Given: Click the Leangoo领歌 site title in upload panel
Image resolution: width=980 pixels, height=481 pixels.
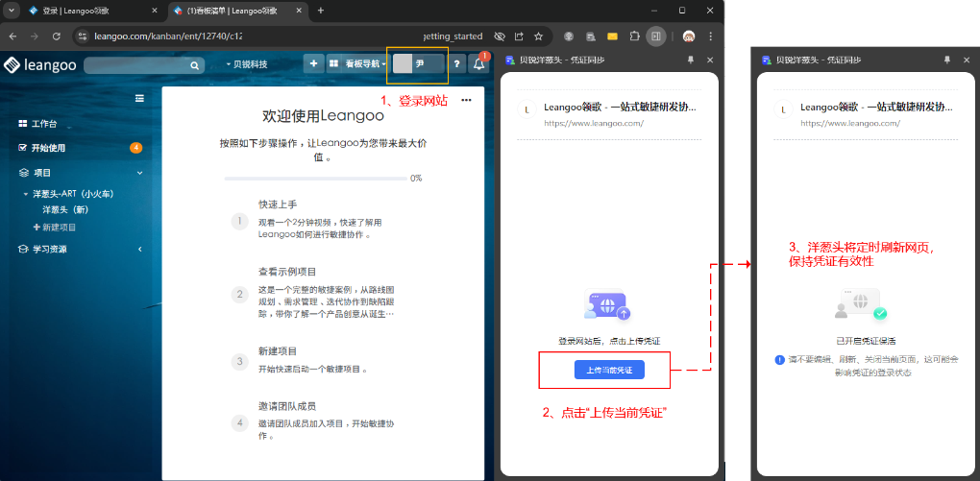Looking at the screenshot, I should [x=620, y=107].
